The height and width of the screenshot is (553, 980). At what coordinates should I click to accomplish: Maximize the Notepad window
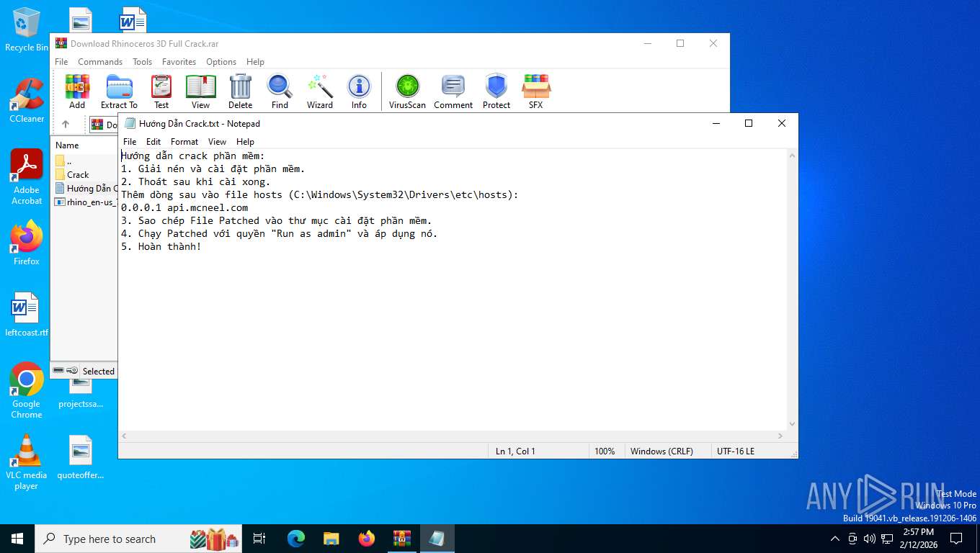pyautogui.click(x=749, y=123)
